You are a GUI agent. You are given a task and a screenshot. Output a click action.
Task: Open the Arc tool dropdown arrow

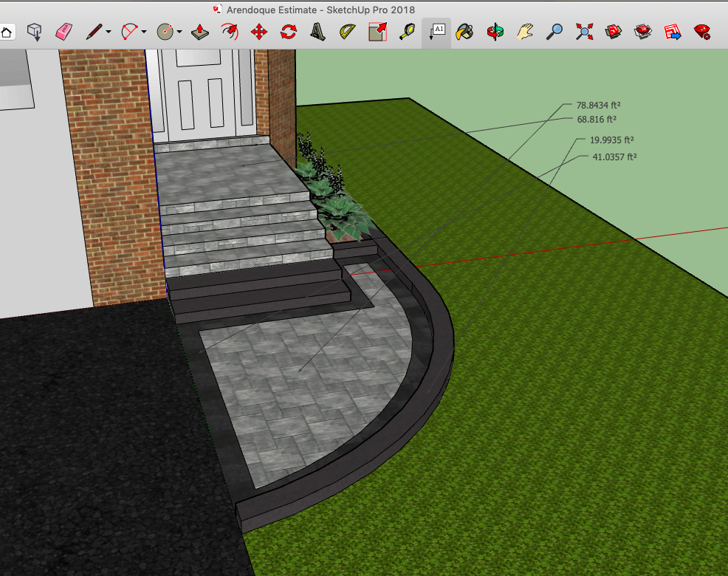[x=144, y=32]
